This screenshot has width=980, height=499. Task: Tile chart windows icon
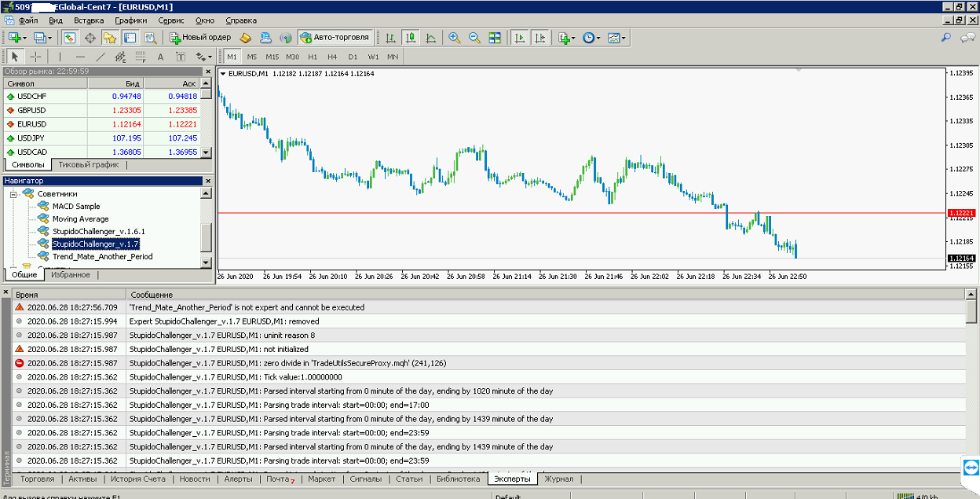pyautogui.click(x=495, y=38)
